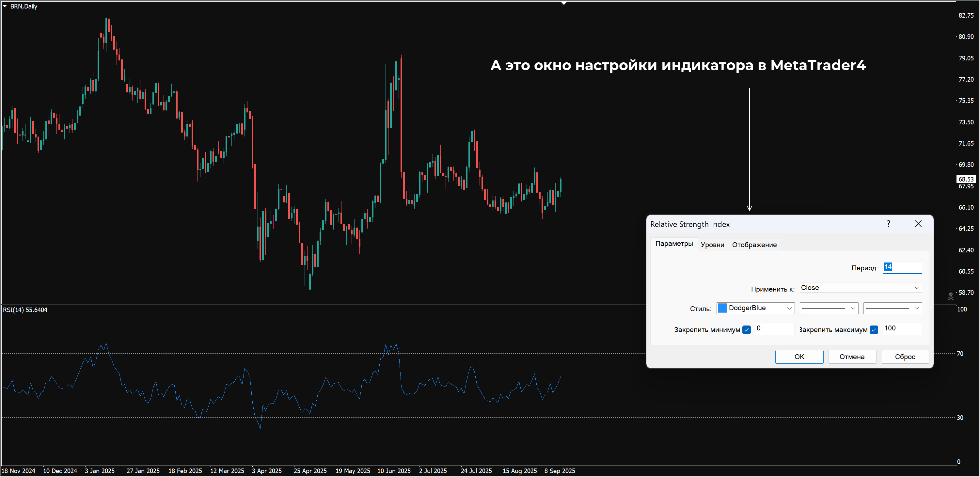Click the BRN,Daily triangle arrow icon

[x=5, y=6]
